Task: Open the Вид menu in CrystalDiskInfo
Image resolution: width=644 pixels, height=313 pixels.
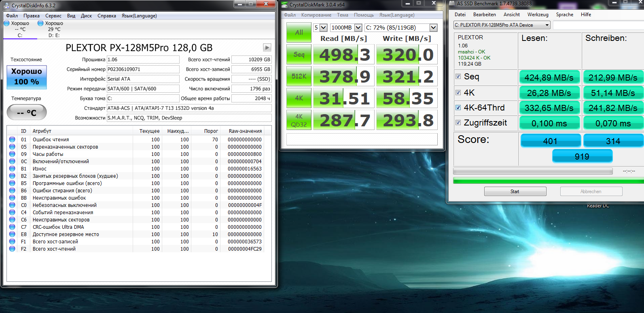Action: pyautogui.click(x=71, y=16)
